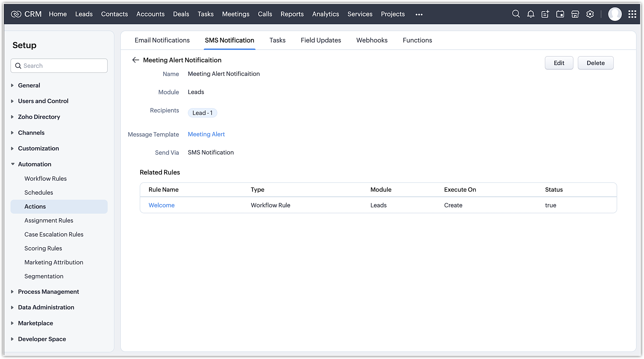The width and height of the screenshot is (644, 359).
Task: Click the back arrow beside Meeting Alert Notificaition
Action: [x=136, y=60]
